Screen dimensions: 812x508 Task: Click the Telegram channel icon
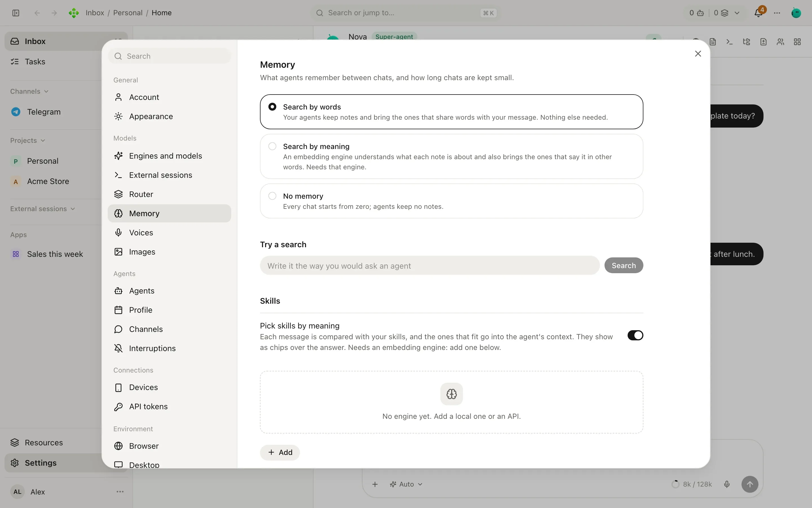(16, 111)
